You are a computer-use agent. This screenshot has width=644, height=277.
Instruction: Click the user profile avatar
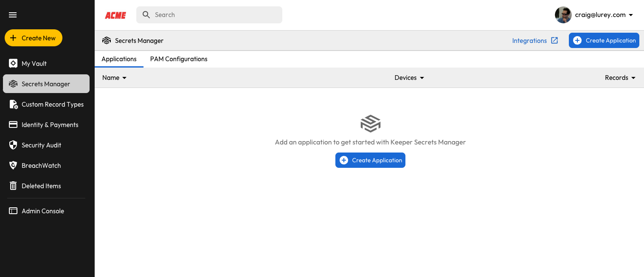(563, 15)
